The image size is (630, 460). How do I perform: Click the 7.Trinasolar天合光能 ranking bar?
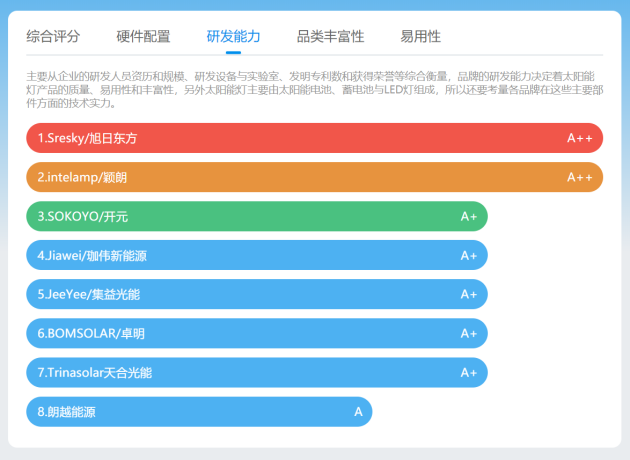(257, 372)
